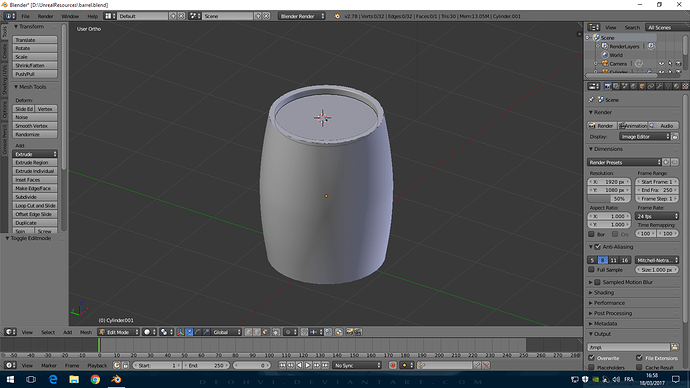This screenshot has height=388, width=690.
Task: Open the Image Editor display dropdown
Action: point(644,137)
